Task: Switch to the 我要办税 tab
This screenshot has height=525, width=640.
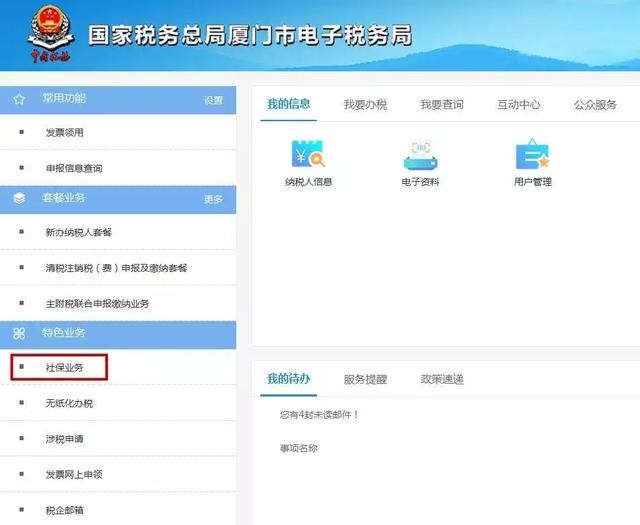Action: pos(365,105)
